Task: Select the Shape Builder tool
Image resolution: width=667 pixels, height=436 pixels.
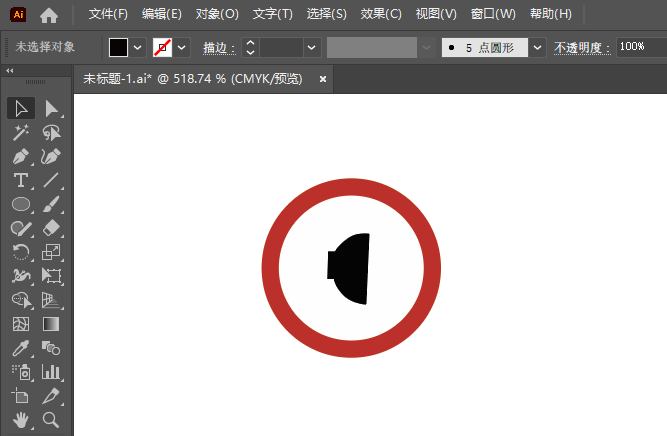Action: pyautogui.click(x=21, y=300)
